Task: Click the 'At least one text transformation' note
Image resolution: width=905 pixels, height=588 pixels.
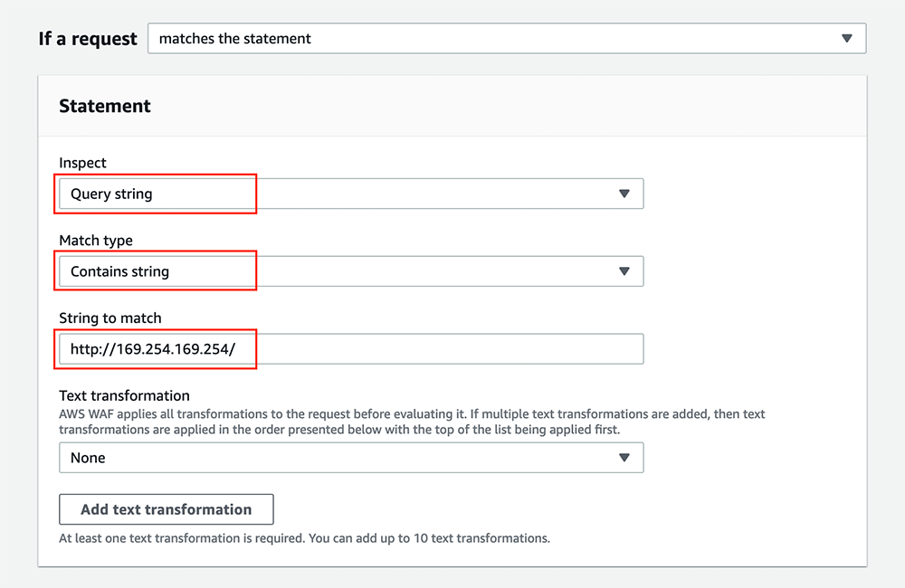Action: (x=304, y=538)
